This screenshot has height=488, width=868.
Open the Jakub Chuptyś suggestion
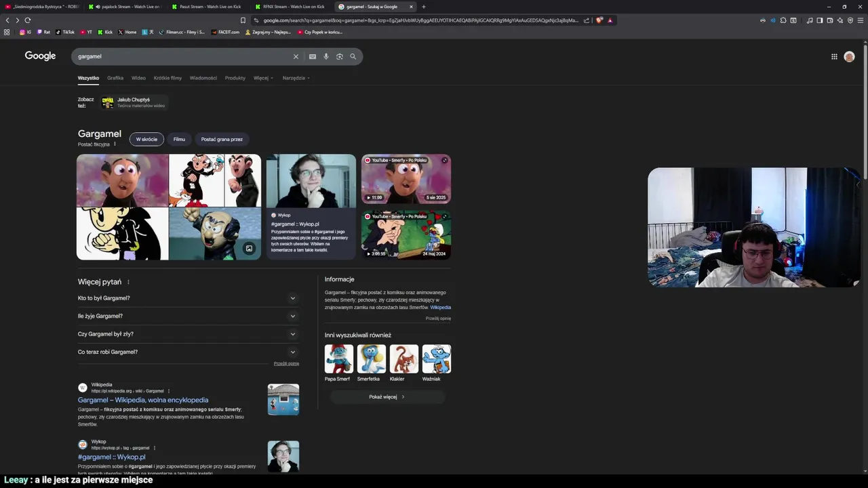click(x=133, y=102)
